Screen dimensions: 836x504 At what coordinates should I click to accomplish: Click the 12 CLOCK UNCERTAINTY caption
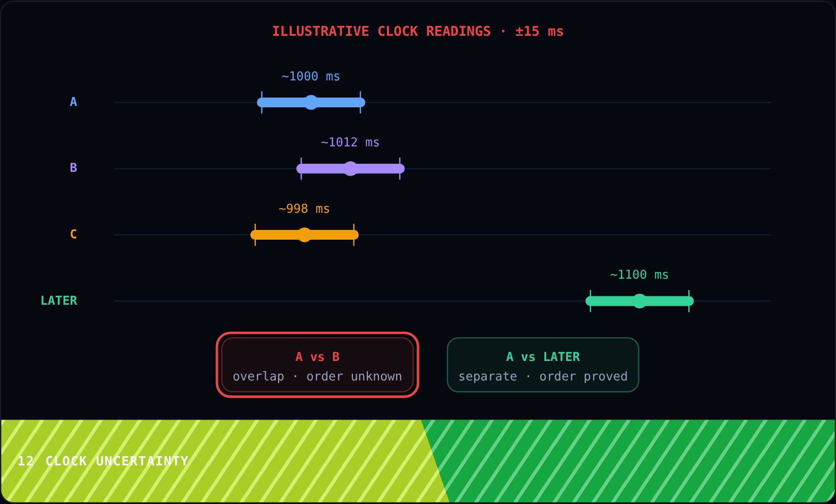[x=103, y=461]
